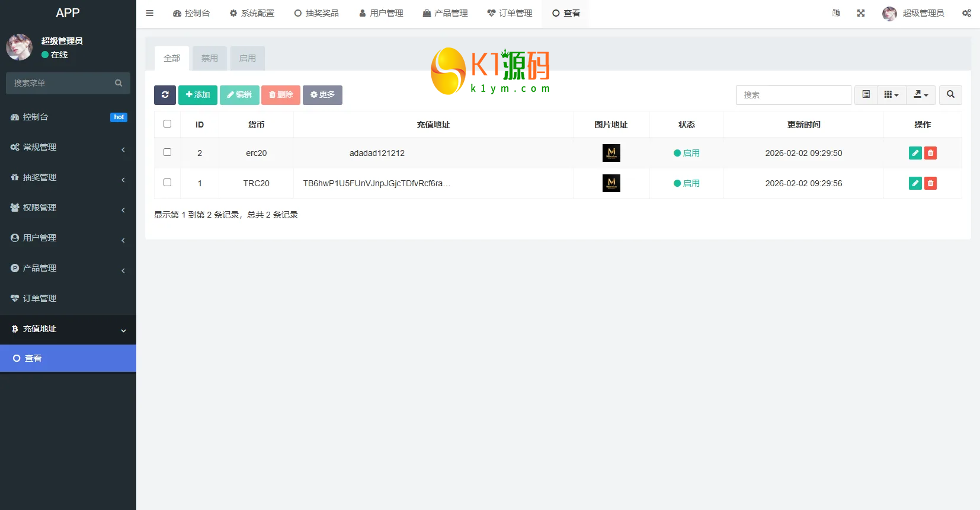Viewport: 980px width, 510px height.
Task: Click the 删除 delete button
Action: (x=281, y=95)
